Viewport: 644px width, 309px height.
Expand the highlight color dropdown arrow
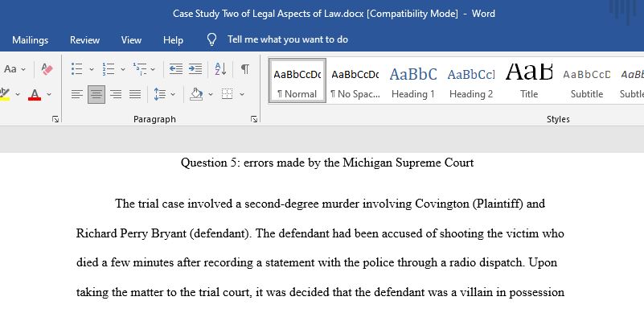[x=18, y=94]
